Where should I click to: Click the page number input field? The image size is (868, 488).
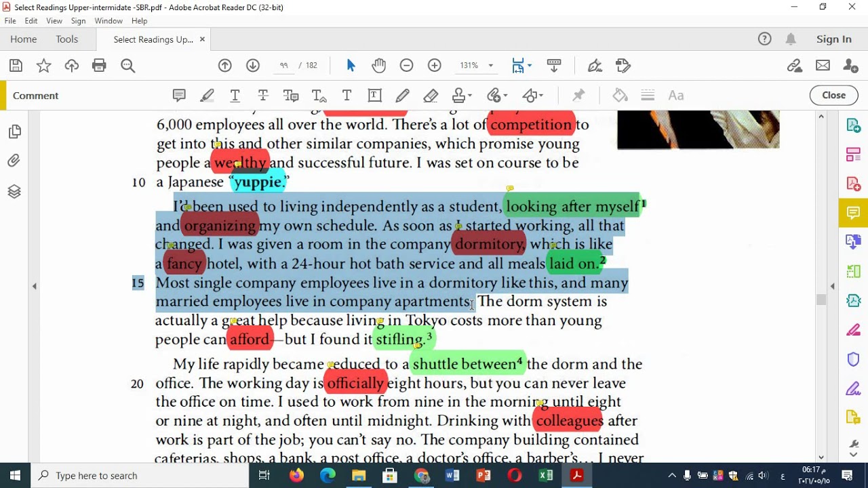pyautogui.click(x=284, y=66)
